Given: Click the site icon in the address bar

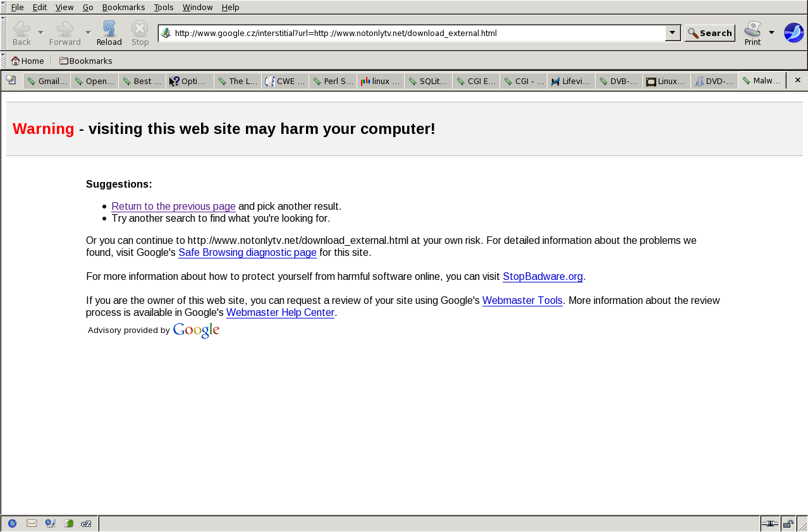Looking at the screenshot, I should coord(166,33).
